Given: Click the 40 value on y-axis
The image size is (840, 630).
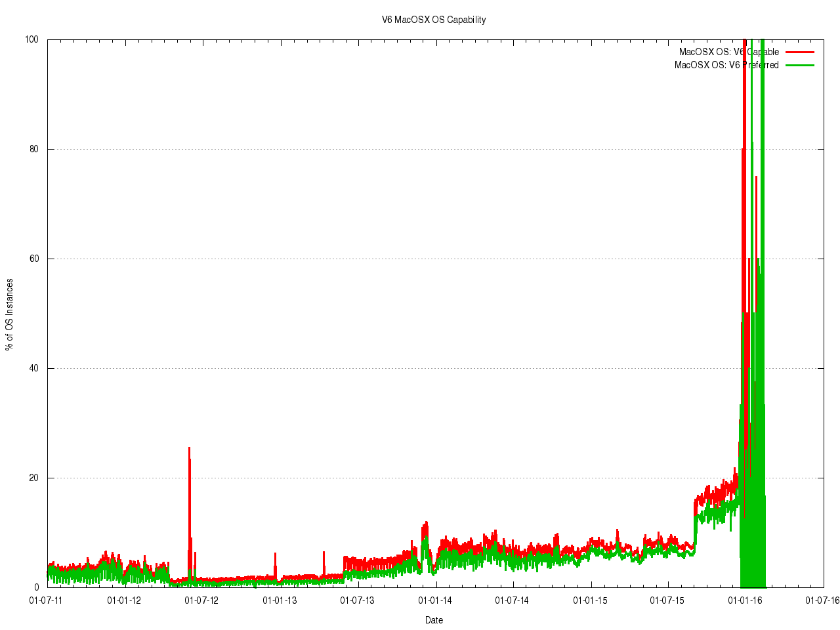Looking at the screenshot, I should click(x=33, y=368).
